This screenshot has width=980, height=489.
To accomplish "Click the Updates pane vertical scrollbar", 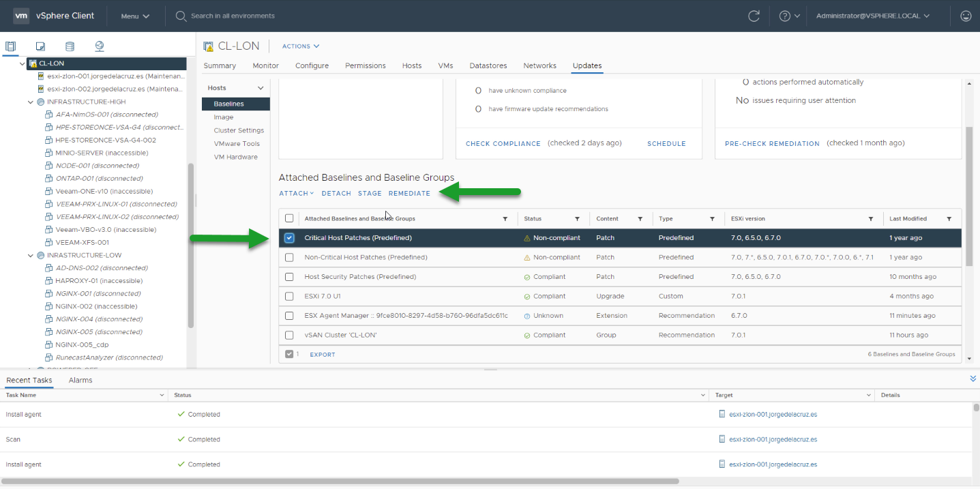I will 970,196.
